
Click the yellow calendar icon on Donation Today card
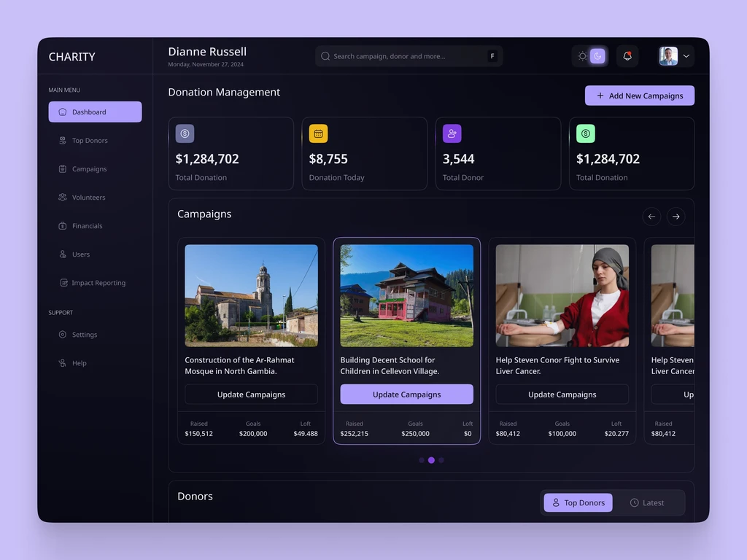point(318,134)
